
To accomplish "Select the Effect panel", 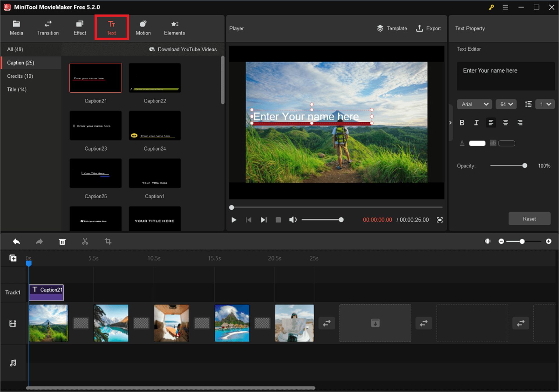I will [79, 28].
